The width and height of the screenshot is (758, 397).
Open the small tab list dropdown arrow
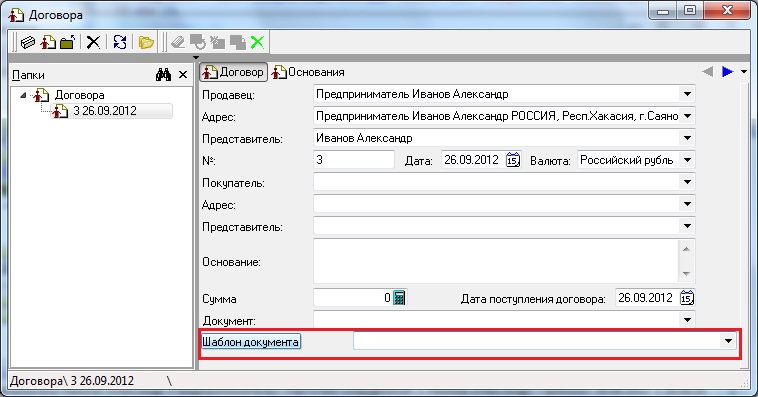coord(744,72)
